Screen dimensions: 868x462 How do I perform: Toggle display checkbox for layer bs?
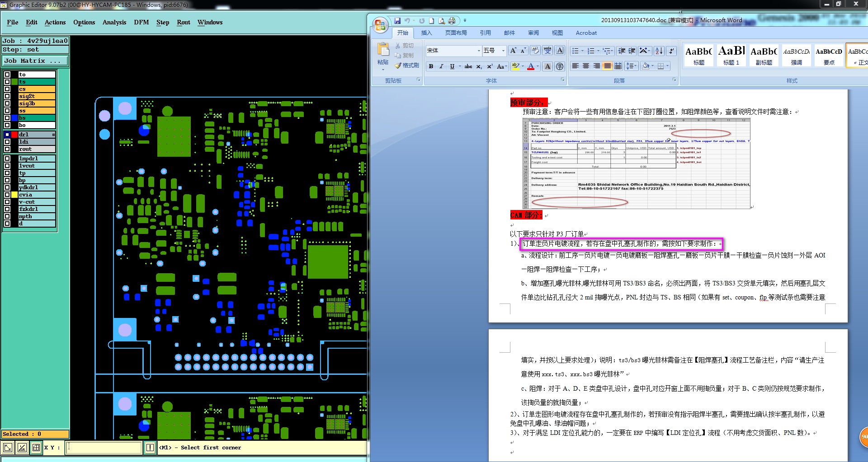[7, 118]
